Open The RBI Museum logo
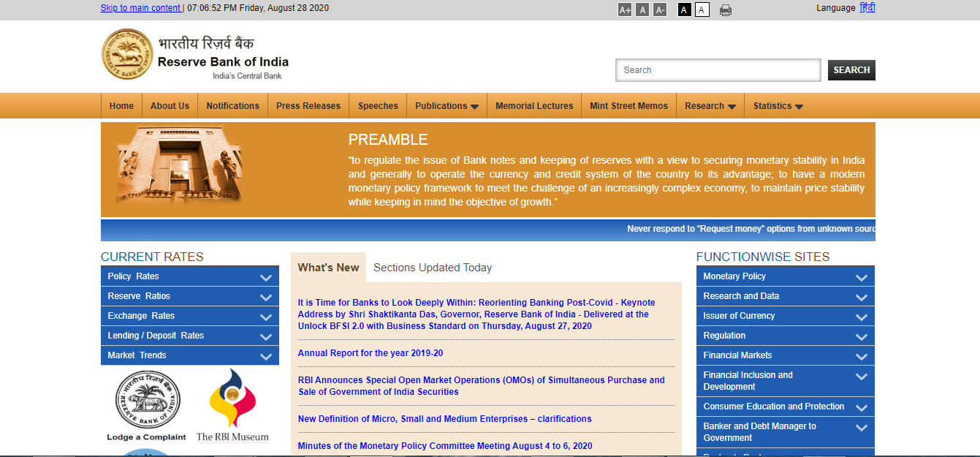Image resolution: width=980 pixels, height=457 pixels. pos(232,405)
